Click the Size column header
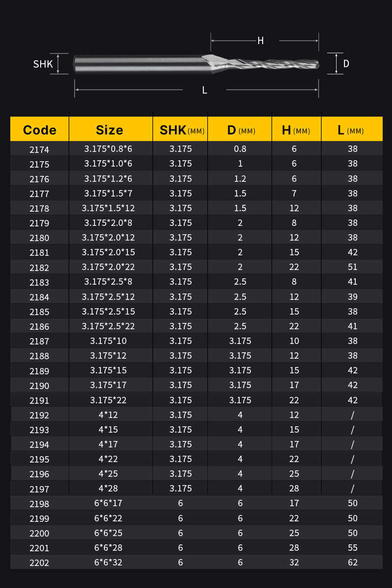The height and width of the screenshot is (588, 392). (110, 130)
